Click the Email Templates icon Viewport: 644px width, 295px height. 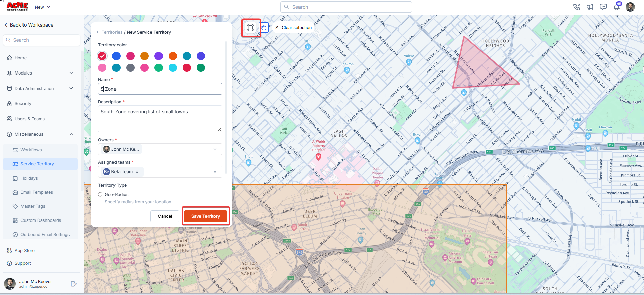[15, 192]
